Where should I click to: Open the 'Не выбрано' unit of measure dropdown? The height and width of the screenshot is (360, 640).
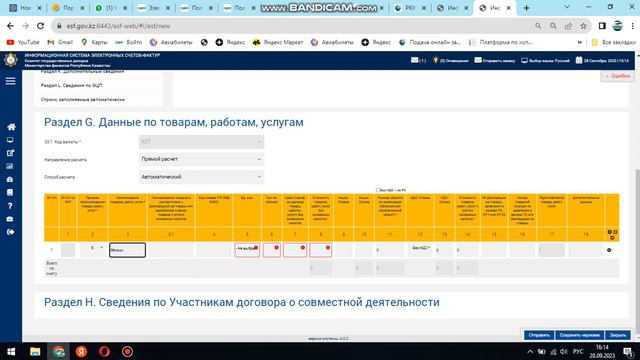247,250
